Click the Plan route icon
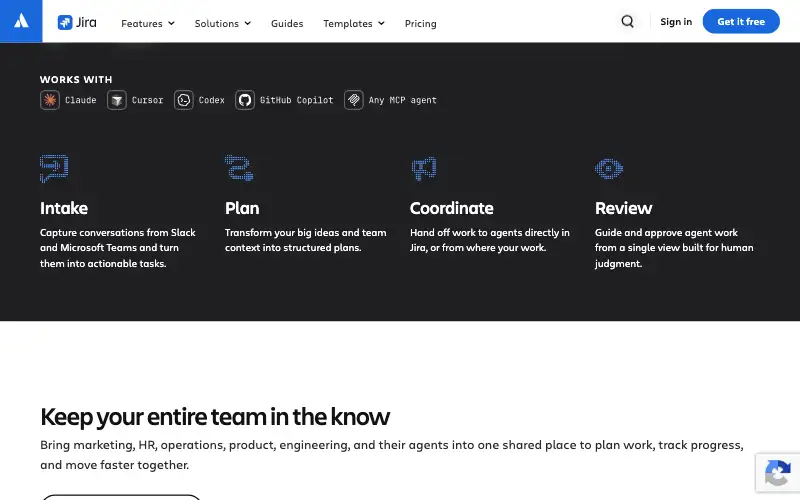800x500 pixels. pos(239,168)
